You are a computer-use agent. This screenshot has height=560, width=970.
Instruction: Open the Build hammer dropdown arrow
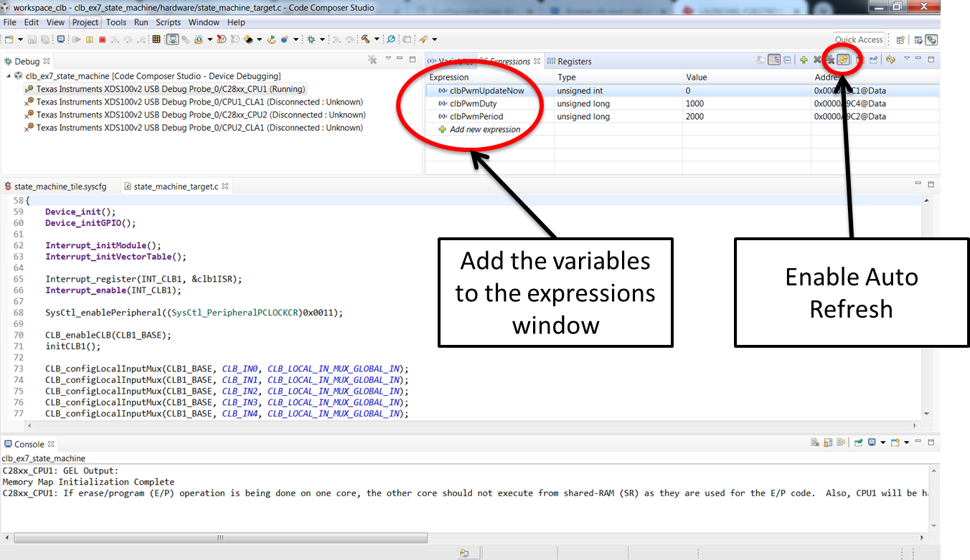pos(377,39)
